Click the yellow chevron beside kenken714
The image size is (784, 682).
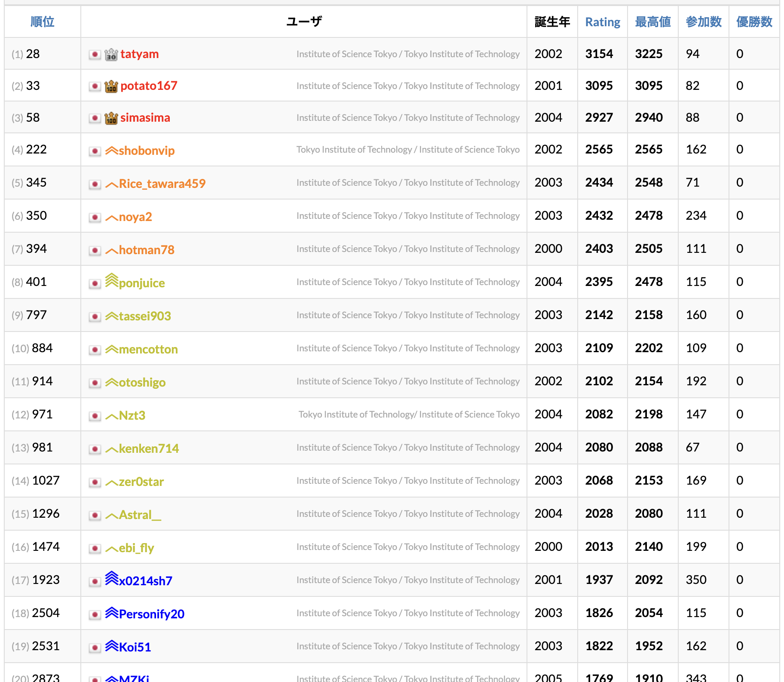[x=112, y=450]
